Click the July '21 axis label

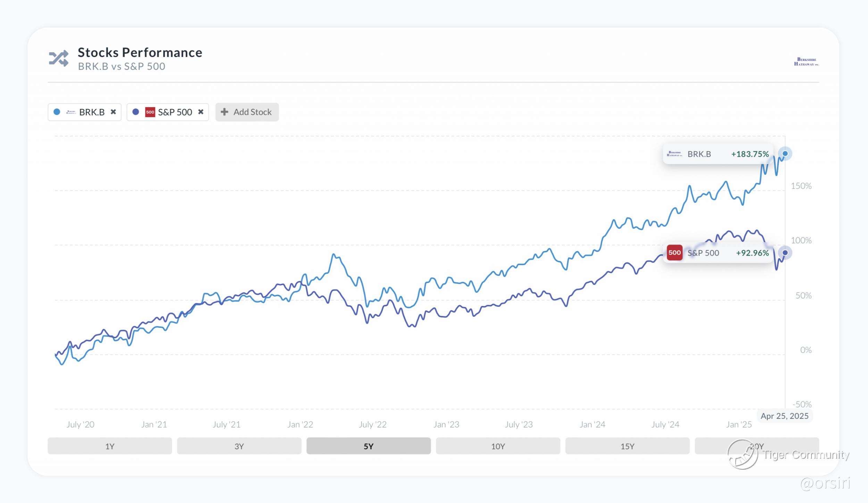(227, 425)
